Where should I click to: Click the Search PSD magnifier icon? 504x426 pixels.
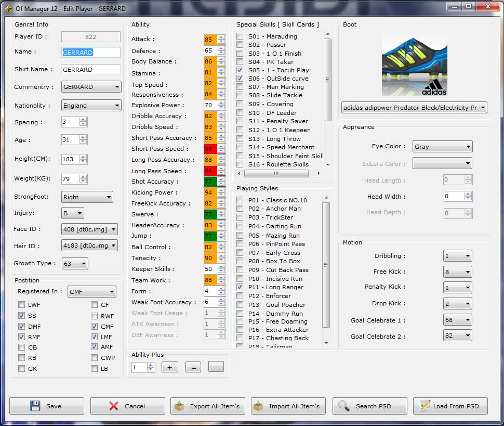[343, 406]
